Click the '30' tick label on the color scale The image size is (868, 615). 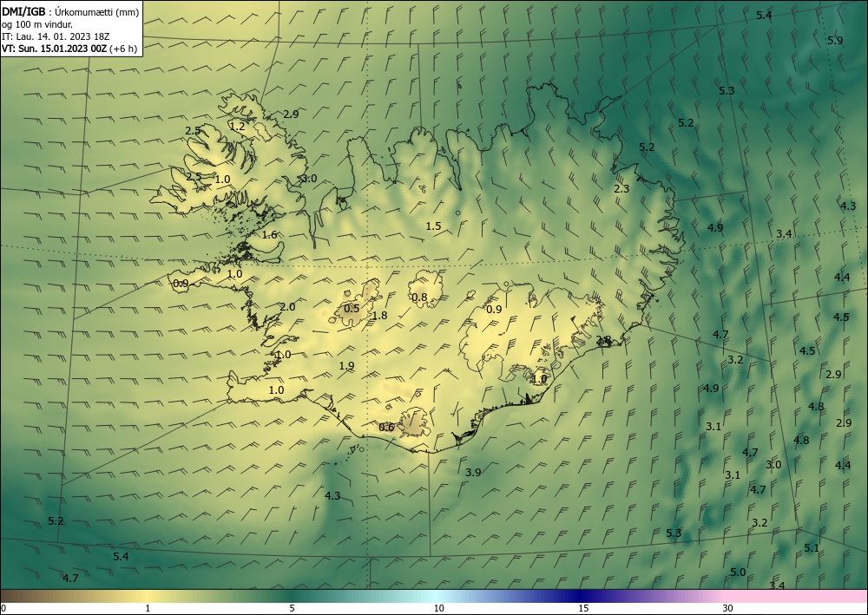click(728, 609)
